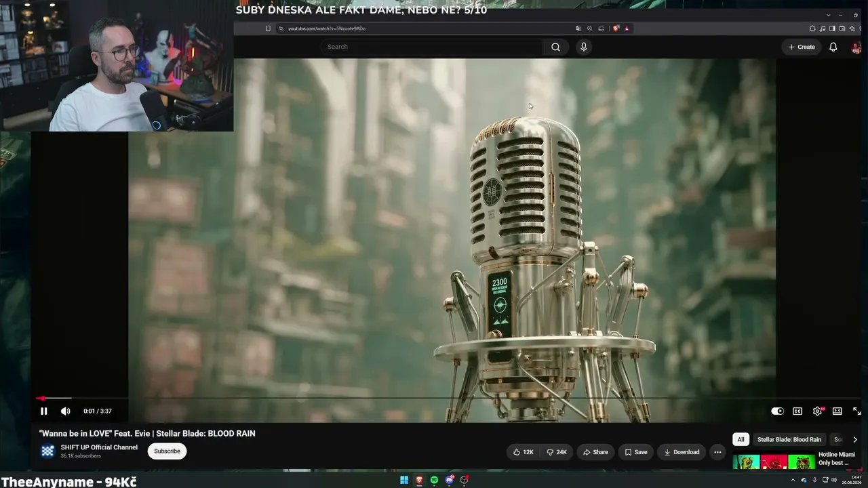868x488 pixels.
Task: Open the Create menu
Action: tap(802, 47)
